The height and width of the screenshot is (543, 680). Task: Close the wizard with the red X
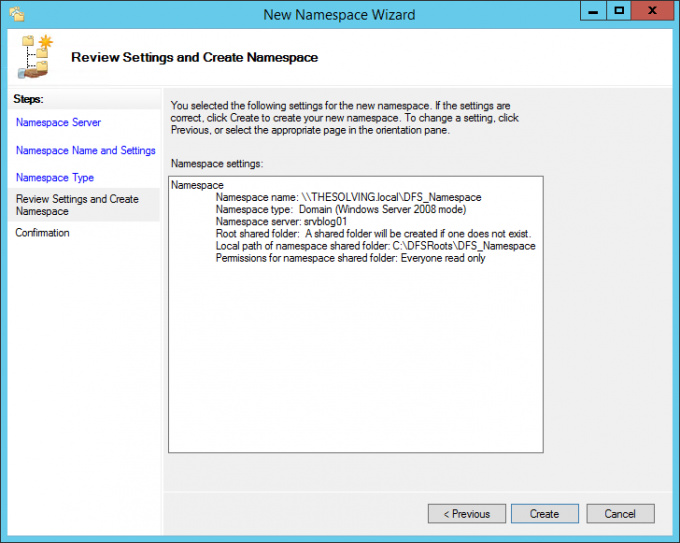pos(654,11)
